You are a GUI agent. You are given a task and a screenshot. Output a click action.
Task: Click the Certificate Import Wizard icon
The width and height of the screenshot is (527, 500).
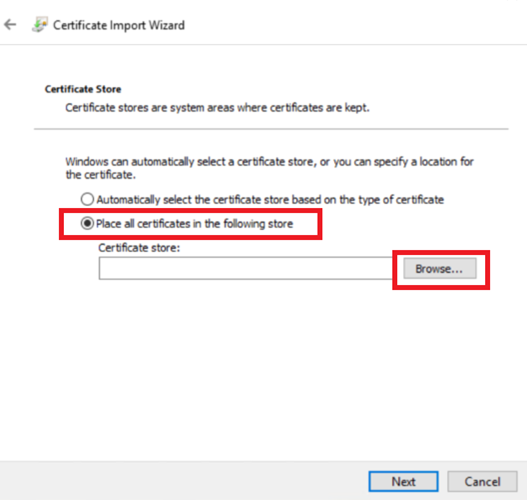pyautogui.click(x=40, y=25)
